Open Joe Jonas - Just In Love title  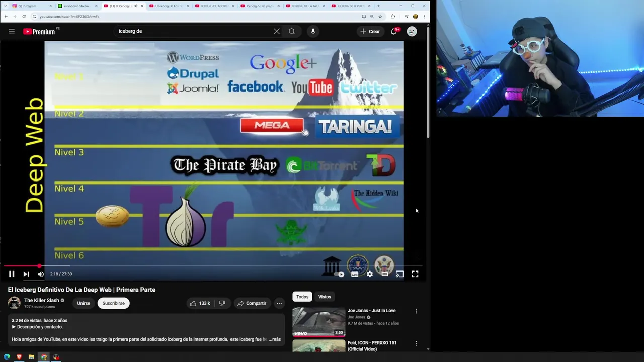pyautogui.click(x=371, y=311)
